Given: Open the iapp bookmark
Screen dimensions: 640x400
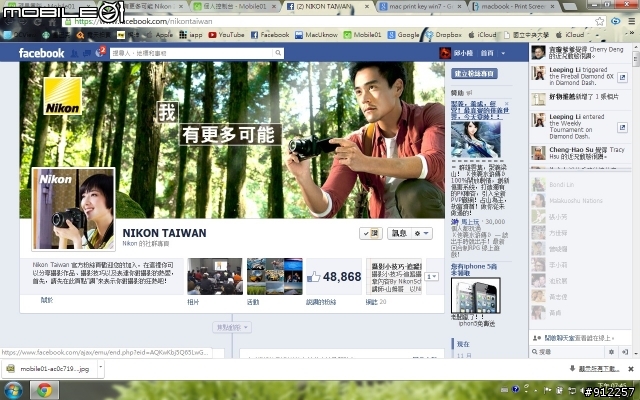Looking at the screenshot, I should point(191,35).
